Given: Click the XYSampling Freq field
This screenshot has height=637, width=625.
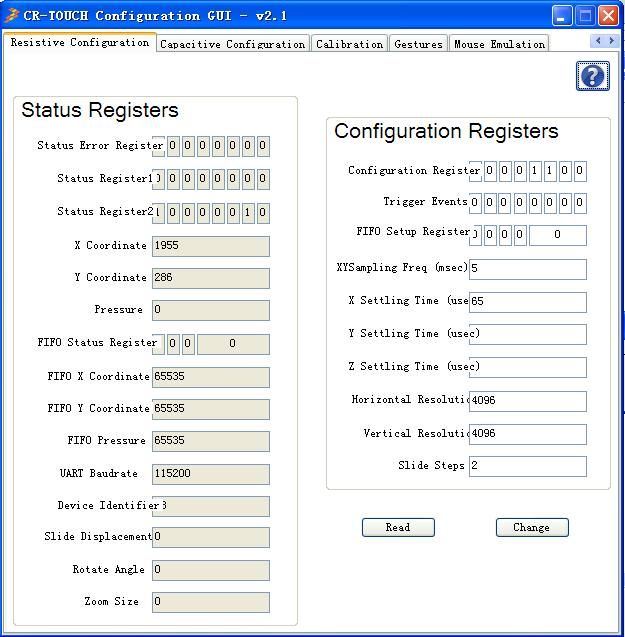Looking at the screenshot, I should point(527,269).
